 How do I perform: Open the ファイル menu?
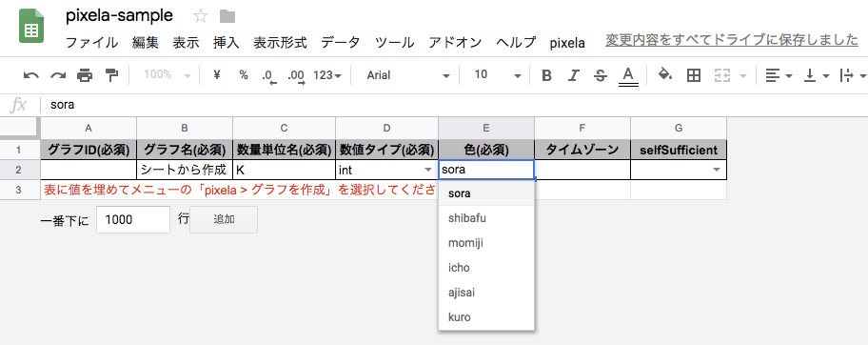91,43
